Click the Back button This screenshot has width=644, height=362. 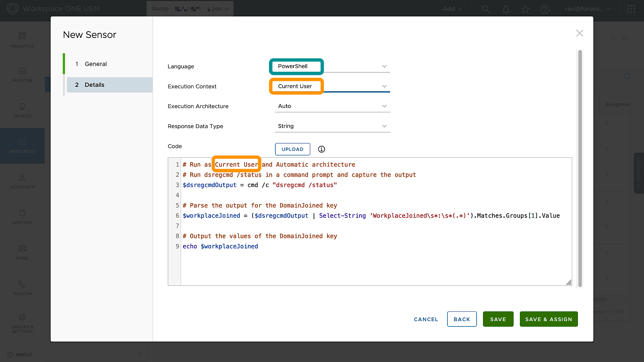point(462,319)
